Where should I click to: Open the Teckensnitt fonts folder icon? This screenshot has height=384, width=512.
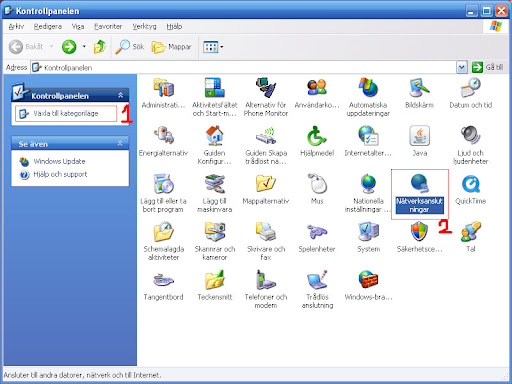(215, 285)
